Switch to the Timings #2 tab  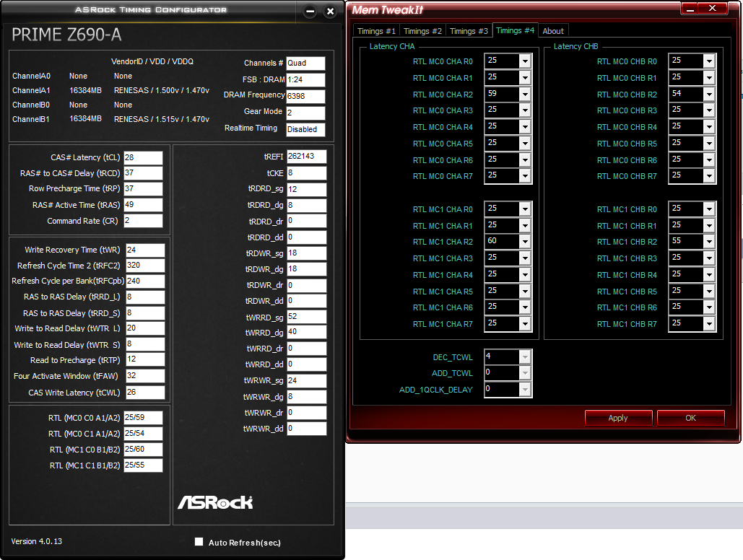click(x=422, y=31)
